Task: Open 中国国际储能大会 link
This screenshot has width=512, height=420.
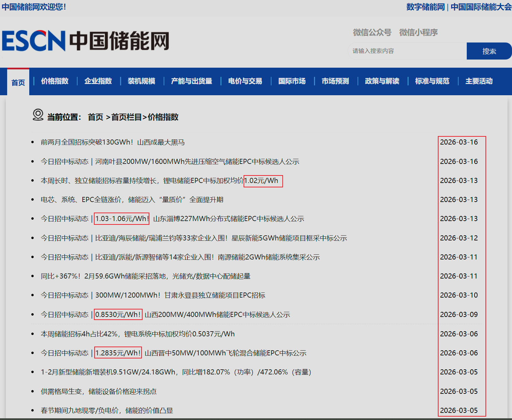Action: (480, 6)
